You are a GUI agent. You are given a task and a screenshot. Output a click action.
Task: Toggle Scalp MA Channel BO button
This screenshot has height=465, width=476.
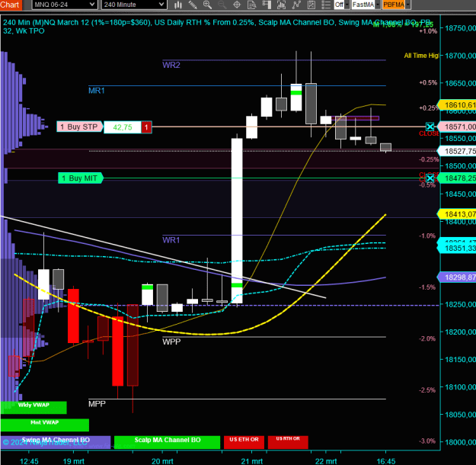click(168, 442)
